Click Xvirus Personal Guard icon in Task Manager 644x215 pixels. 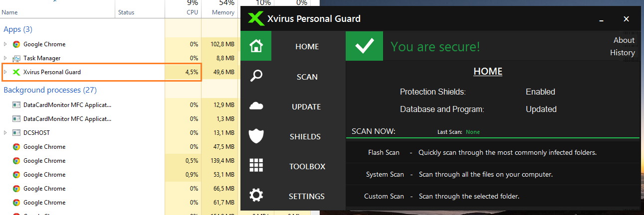[16, 72]
